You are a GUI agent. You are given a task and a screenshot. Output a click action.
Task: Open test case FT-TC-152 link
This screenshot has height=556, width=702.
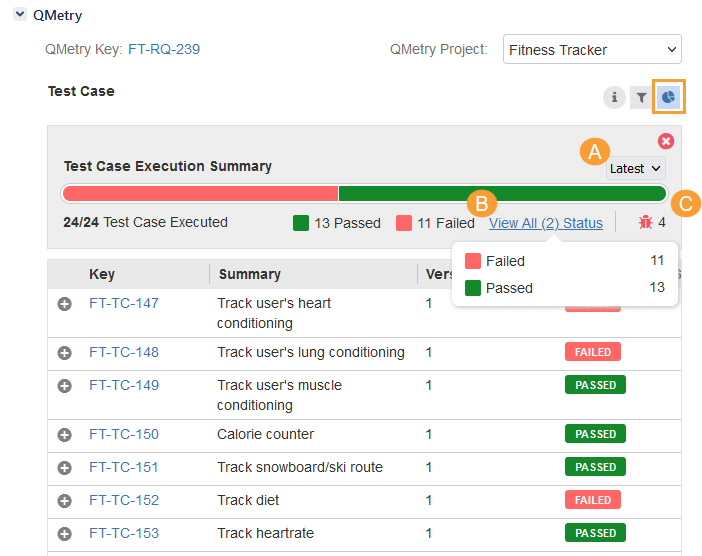(123, 500)
